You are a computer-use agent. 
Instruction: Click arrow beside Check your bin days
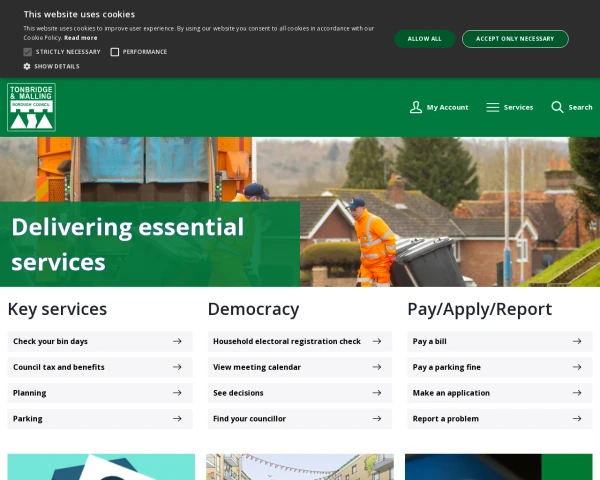tap(177, 341)
